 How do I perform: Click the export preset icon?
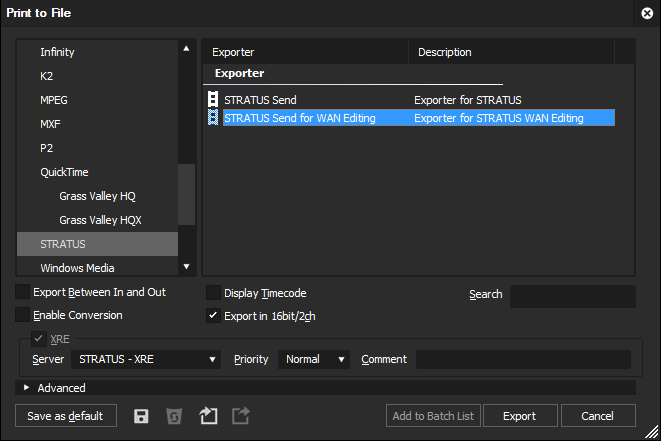[x=241, y=416]
